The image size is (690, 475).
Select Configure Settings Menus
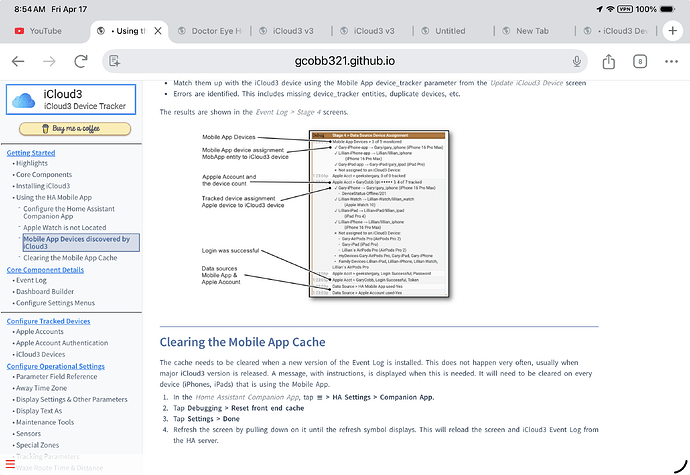tap(55, 303)
